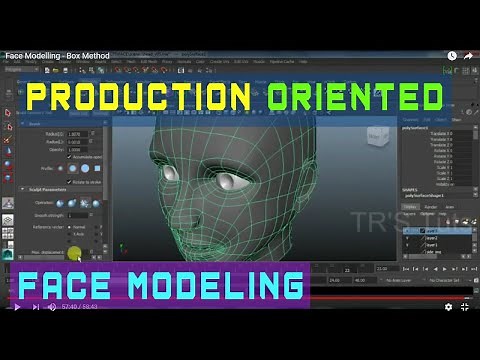
Task: Select the Maya Select tool arrow
Action: click(8, 112)
